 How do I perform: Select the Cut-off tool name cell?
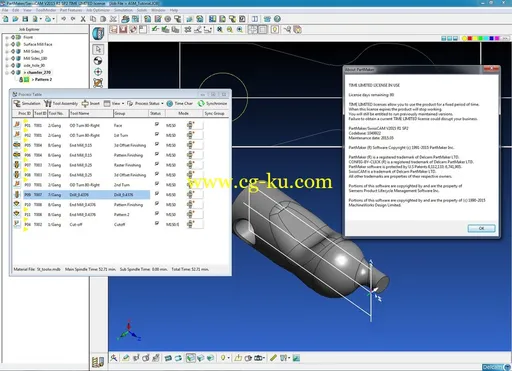tap(76, 225)
